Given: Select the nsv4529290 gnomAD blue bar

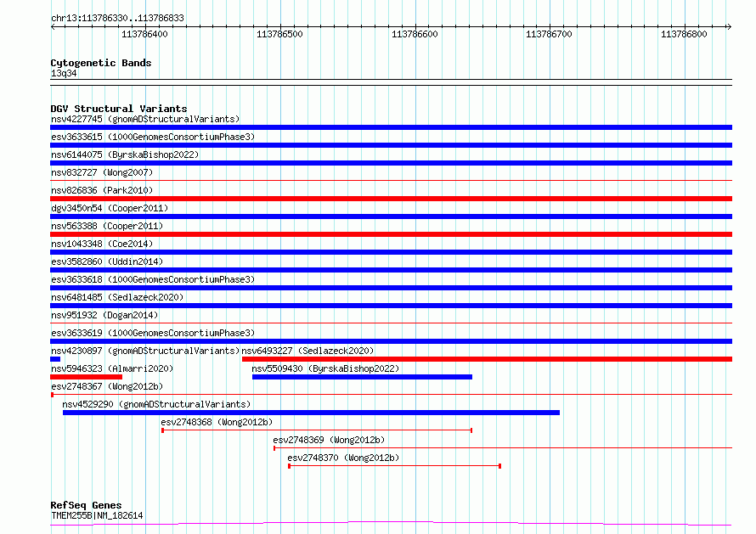Looking at the screenshot, I should pyautogui.click(x=311, y=413).
